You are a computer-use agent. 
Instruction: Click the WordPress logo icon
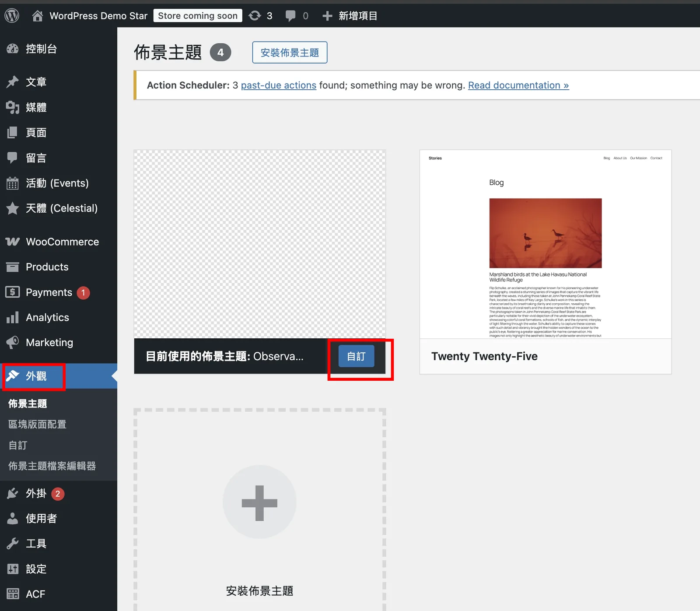(12, 16)
